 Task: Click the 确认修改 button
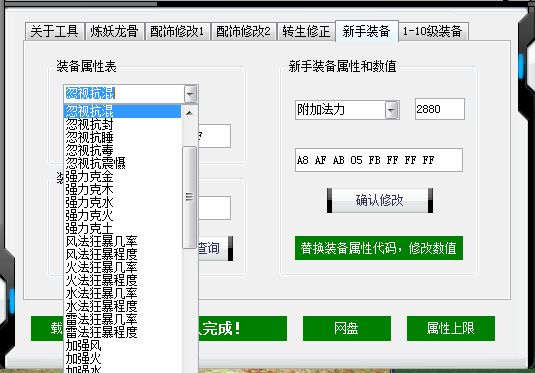[x=380, y=200]
